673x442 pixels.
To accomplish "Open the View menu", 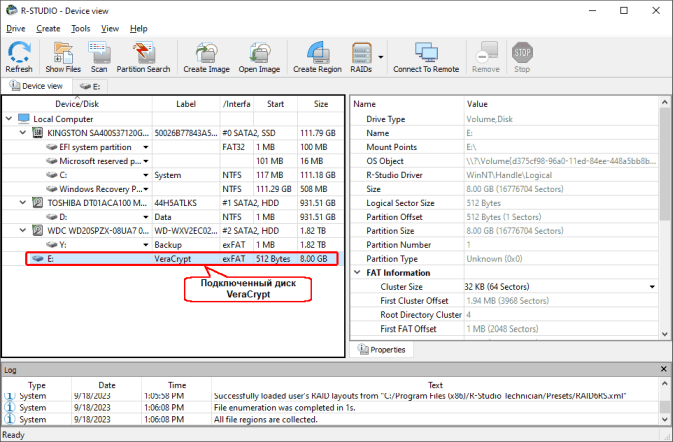I will (110, 29).
